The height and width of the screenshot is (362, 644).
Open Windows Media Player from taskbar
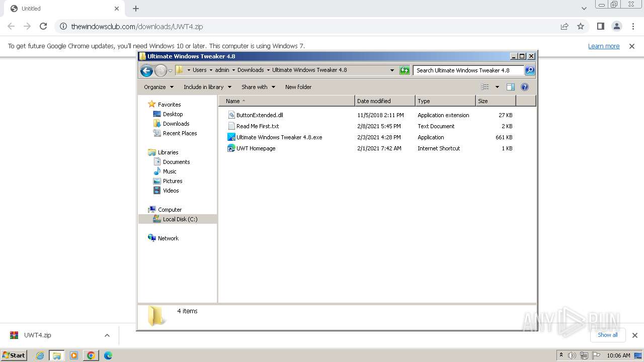pos(74,355)
